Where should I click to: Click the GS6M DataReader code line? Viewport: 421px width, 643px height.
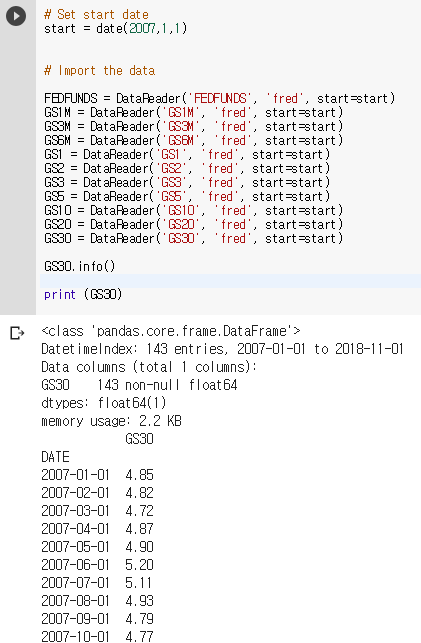pyautogui.click(x=193, y=140)
